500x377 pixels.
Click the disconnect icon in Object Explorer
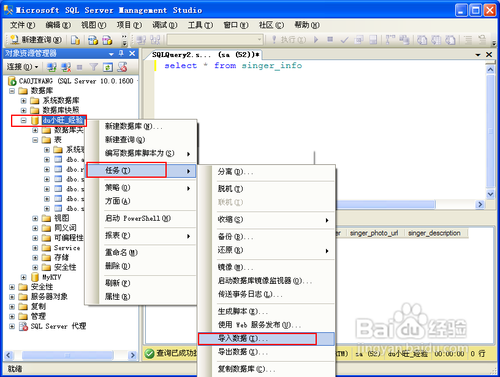(x=66, y=67)
